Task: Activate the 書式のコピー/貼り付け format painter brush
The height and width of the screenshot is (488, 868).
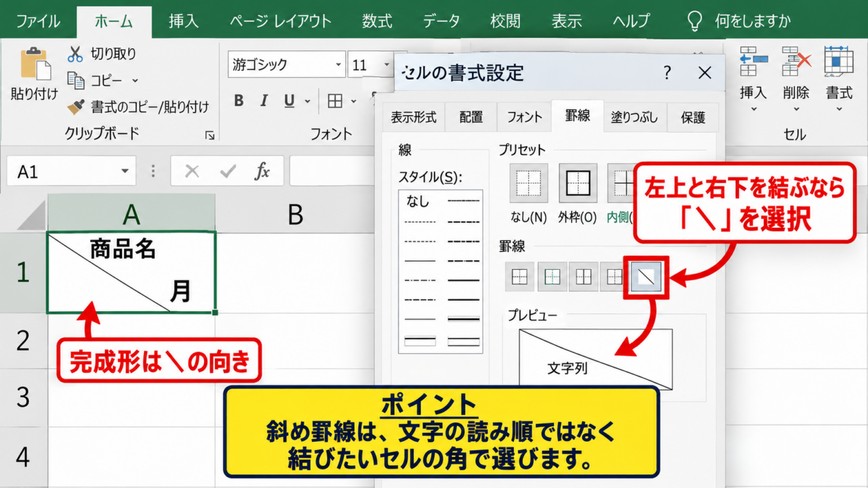Action: [75, 107]
